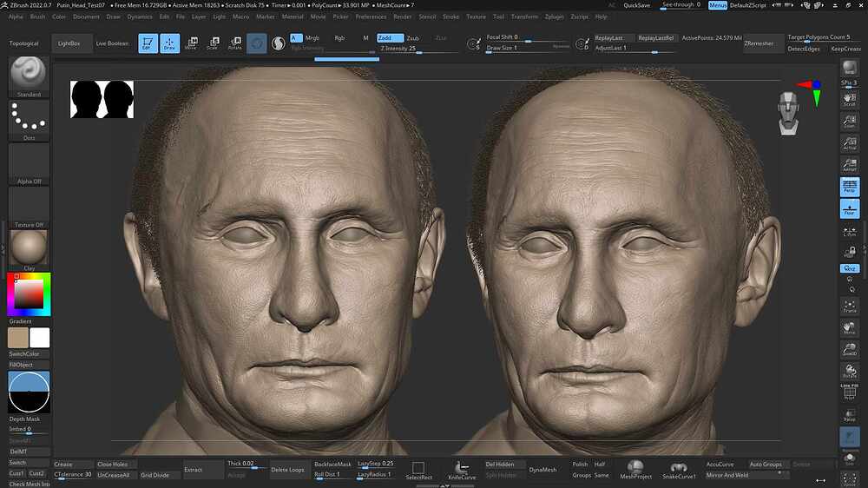
Task: Toggle Live Boolean mode
Action: pyautogui.click(x=112, y=43)
